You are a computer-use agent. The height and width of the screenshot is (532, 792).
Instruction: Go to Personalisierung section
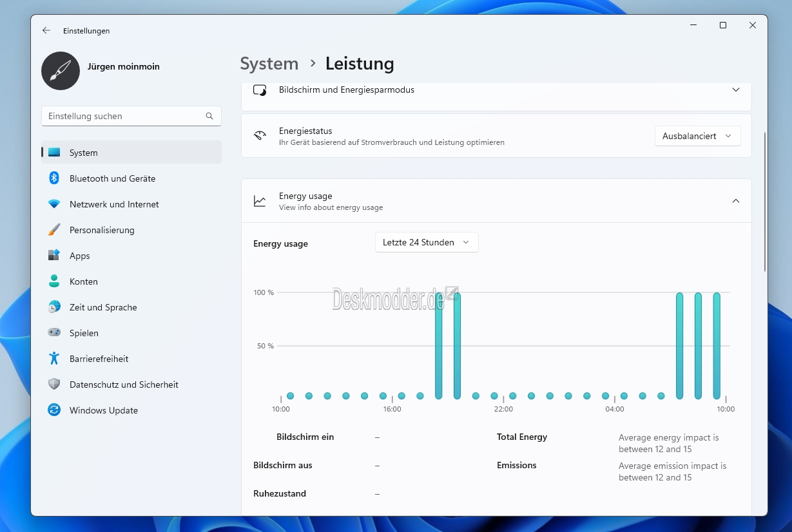point(131,230)
